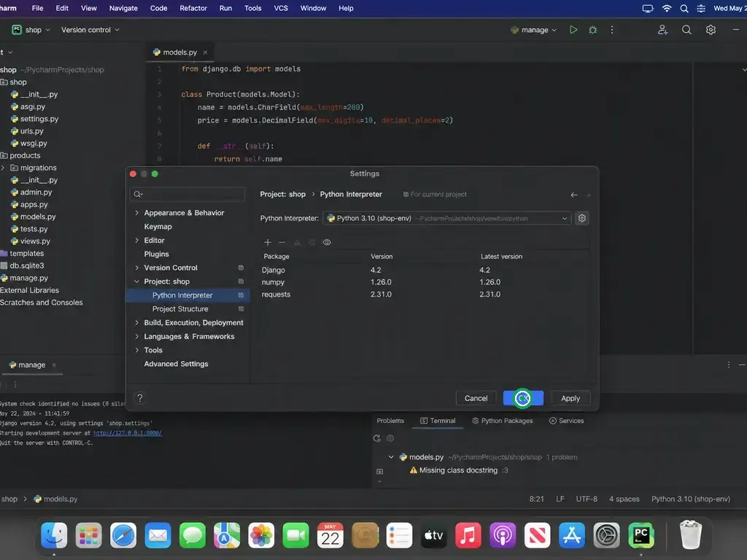Click the project-level icon beside Version Control

pyautogui.click(x=241, y=268)
